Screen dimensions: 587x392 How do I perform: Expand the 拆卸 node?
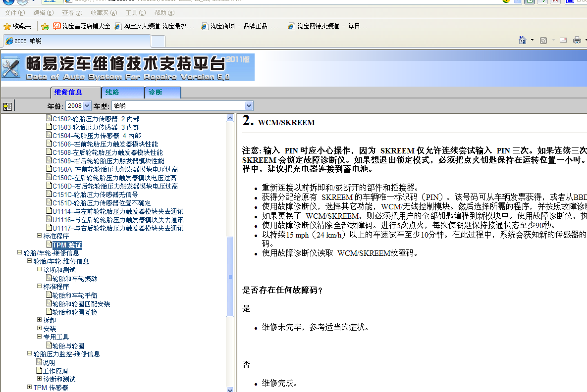(39, 320)
